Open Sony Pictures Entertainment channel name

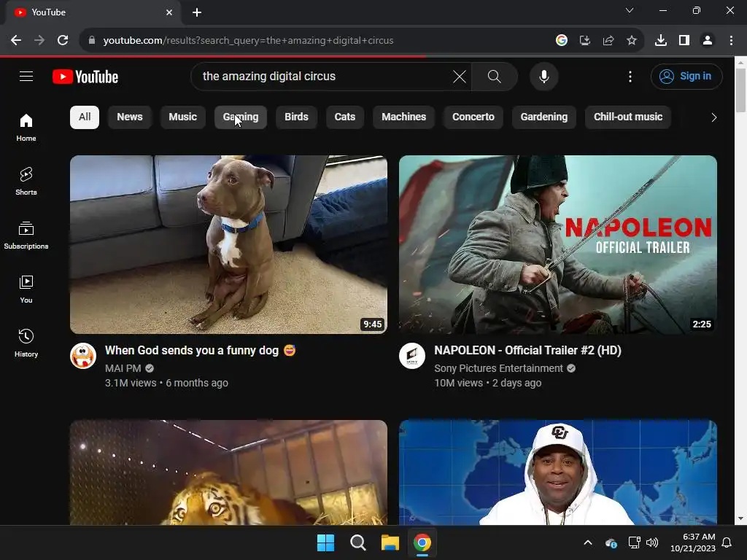click(498, 368)
